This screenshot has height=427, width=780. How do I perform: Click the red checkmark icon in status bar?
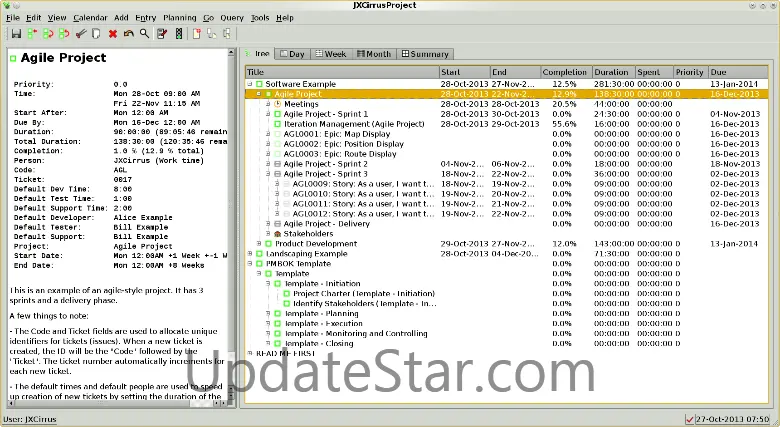(689, 420)
